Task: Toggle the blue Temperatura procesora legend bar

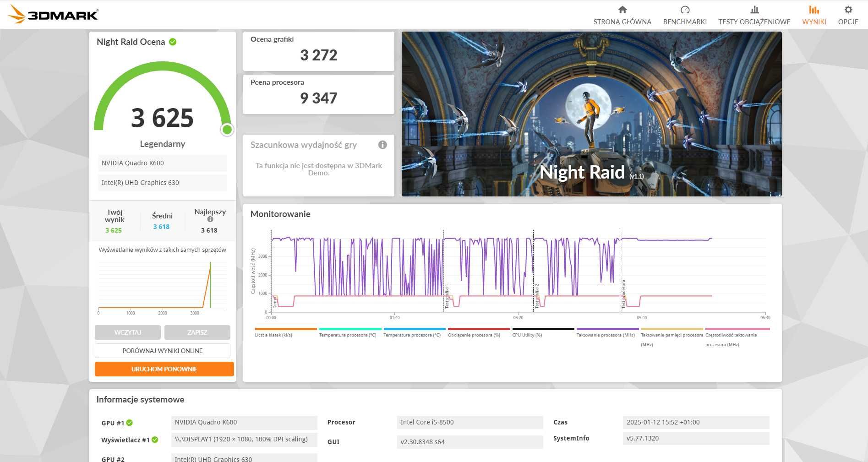Action: pyautogui.click(x=415, y=329)
